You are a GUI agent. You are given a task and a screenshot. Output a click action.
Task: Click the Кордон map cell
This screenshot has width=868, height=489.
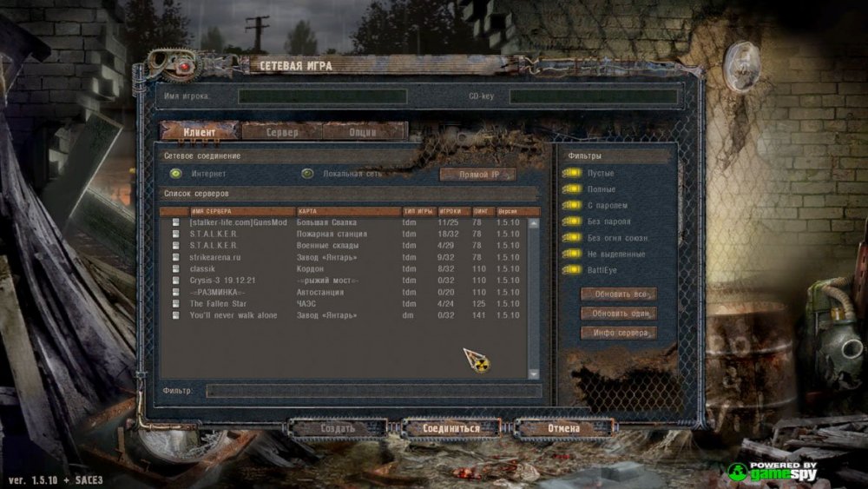click(x=310, y=268)
